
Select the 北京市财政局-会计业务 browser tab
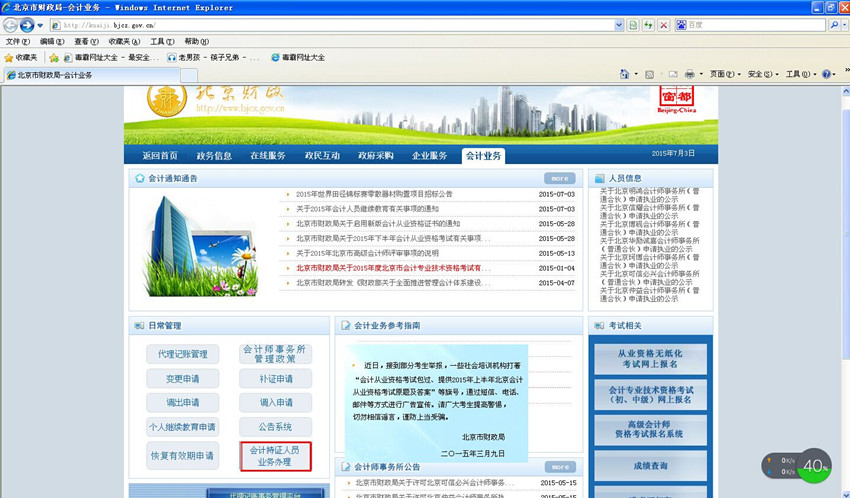pos(91,75)
